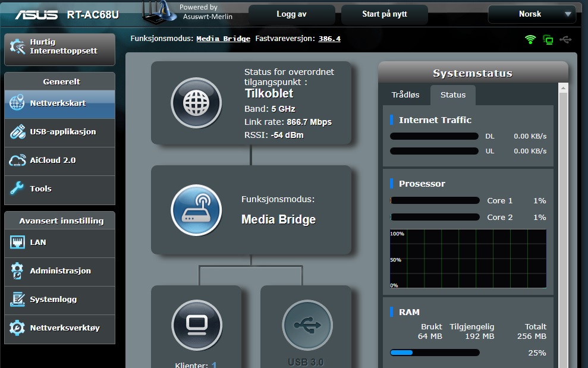This screenshot has width=588, height=368.
Task: Click the Nettverksverktøy gear icon
Action: [17, 328]
